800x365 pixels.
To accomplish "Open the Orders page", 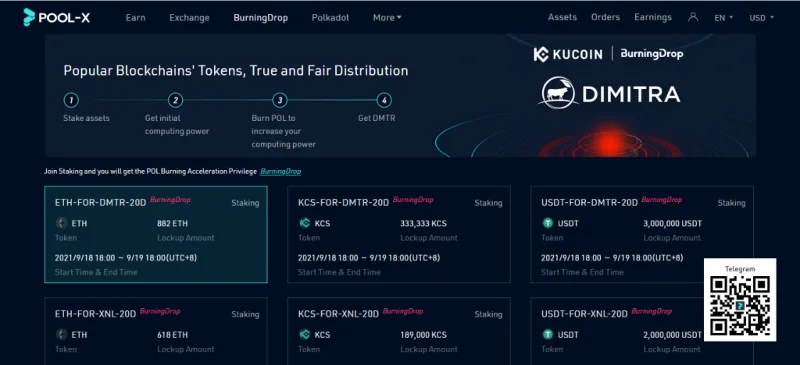I will click(605, 17).
